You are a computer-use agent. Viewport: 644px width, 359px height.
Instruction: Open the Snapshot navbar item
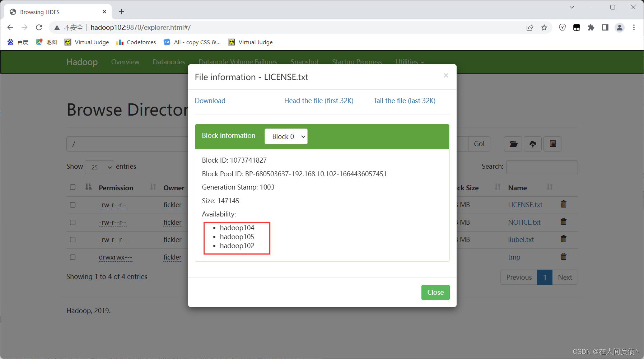click(305, 62)
